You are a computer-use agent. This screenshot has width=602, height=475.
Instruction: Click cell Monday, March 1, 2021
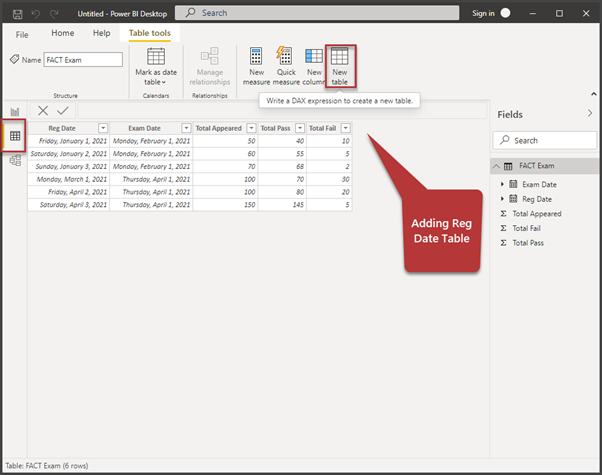pyautogui.click(x=71, y=179)
